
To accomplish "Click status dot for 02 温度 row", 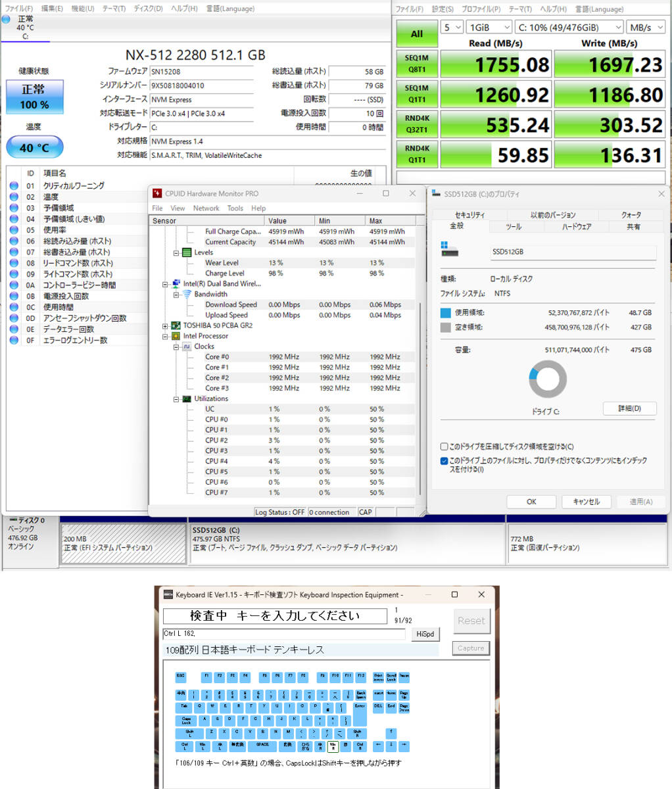I will coord(14,197).
